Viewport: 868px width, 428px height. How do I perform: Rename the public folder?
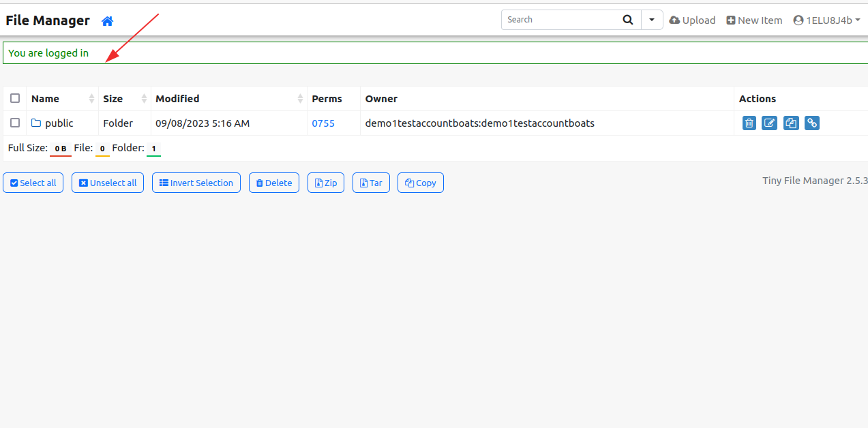pos(770,123)
